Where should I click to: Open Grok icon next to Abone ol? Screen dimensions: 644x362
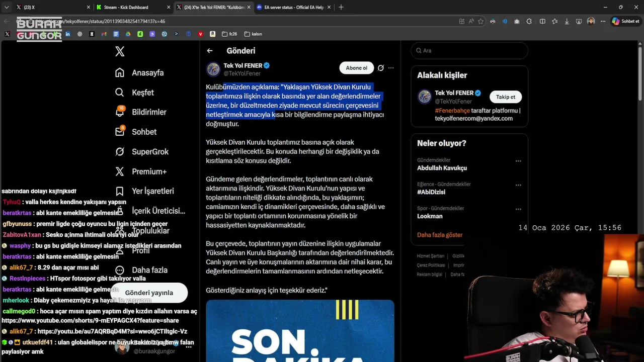tap(381, 68)
